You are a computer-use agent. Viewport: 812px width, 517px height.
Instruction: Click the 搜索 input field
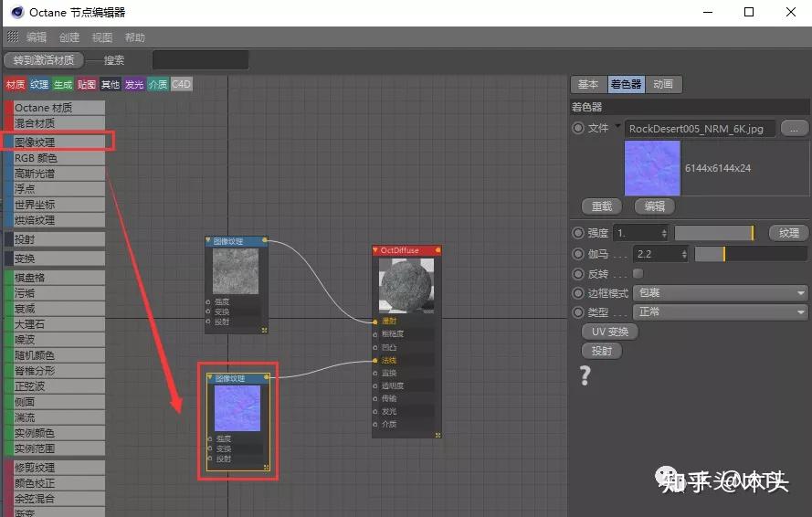200,60
